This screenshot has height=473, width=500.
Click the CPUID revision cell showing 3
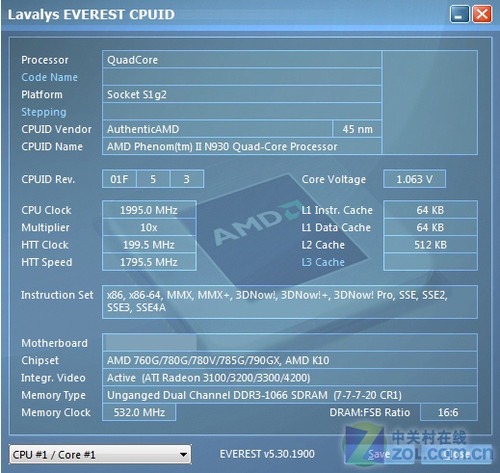pos(187,179)
